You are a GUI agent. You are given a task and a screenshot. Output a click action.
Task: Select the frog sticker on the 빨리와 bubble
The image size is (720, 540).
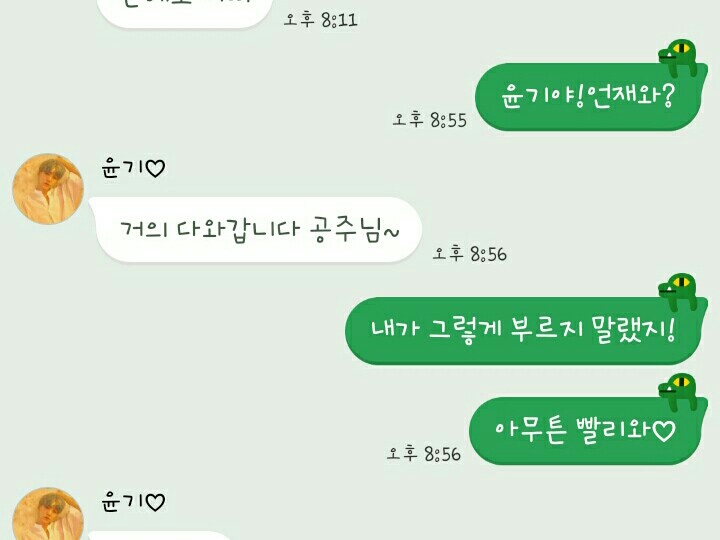(x=679, y=392)
